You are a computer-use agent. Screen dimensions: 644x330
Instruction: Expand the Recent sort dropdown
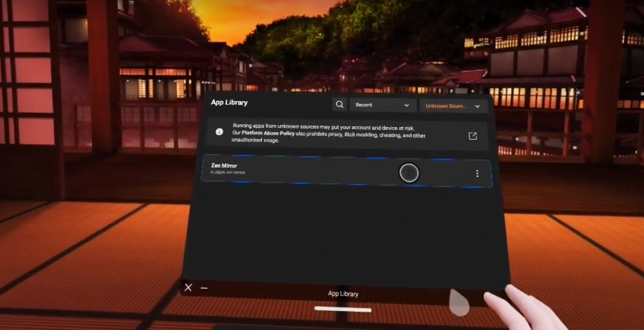click(383, 105)
